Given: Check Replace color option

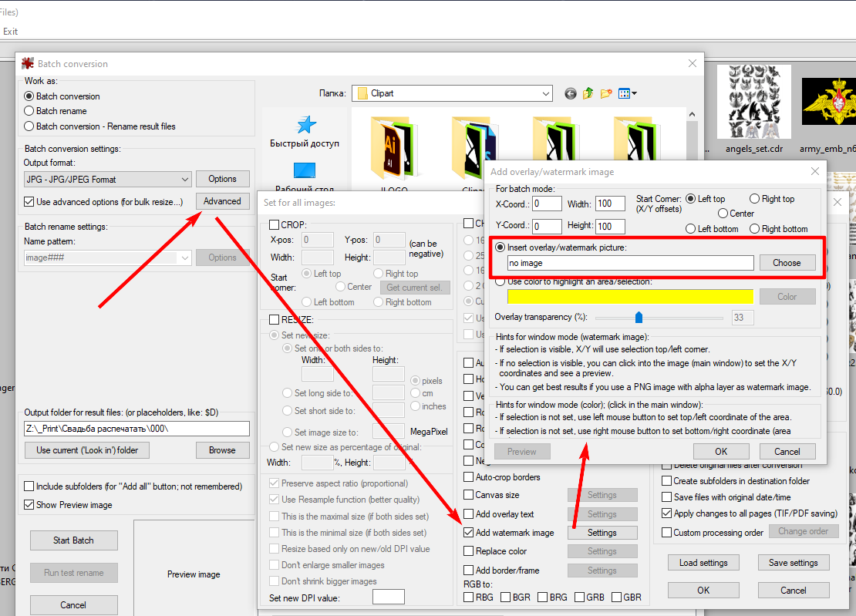Looking at the screenshot, I should [x=468, y=551].
